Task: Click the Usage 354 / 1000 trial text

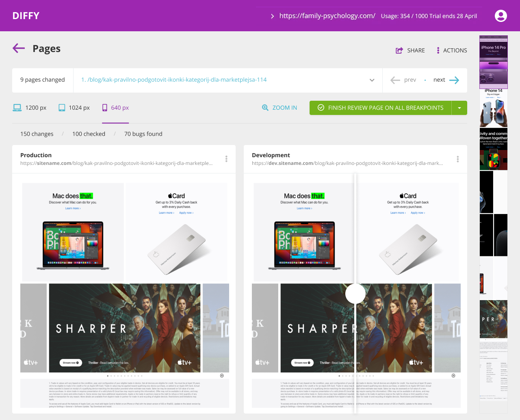Action: tap(429, 16)
